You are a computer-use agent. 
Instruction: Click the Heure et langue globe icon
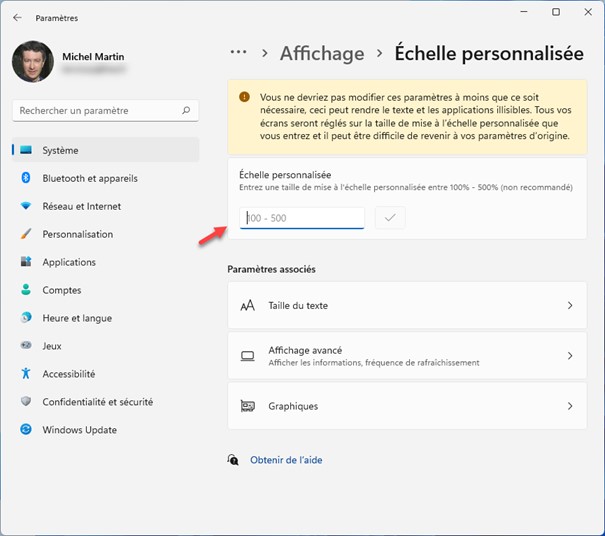(27, 318)
